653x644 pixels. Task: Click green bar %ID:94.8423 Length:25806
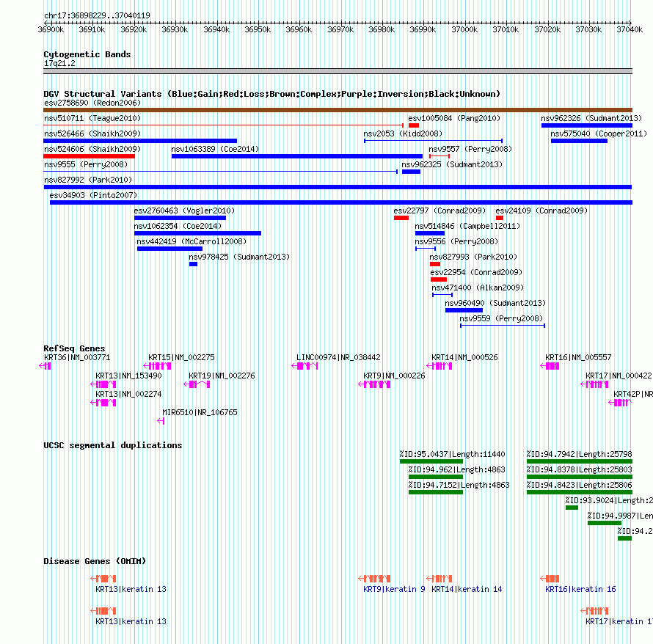click(580, 492)
